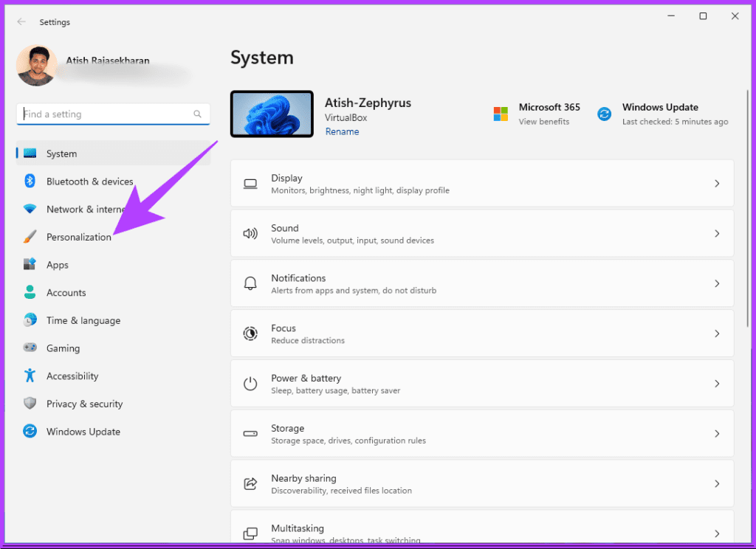The image size is (756, 549).
Task: Click the Windows Update sync icon in header
Action: pos(604,114)
